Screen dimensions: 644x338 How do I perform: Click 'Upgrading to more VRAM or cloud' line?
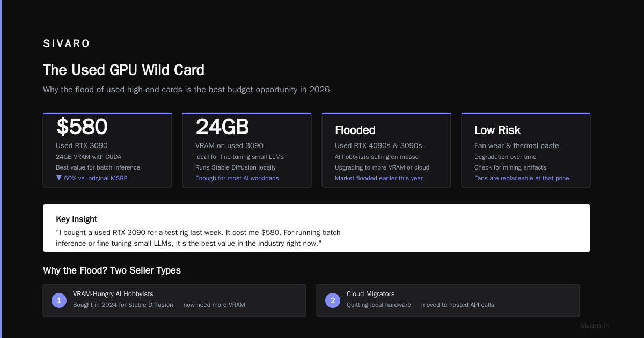(382, 167)
